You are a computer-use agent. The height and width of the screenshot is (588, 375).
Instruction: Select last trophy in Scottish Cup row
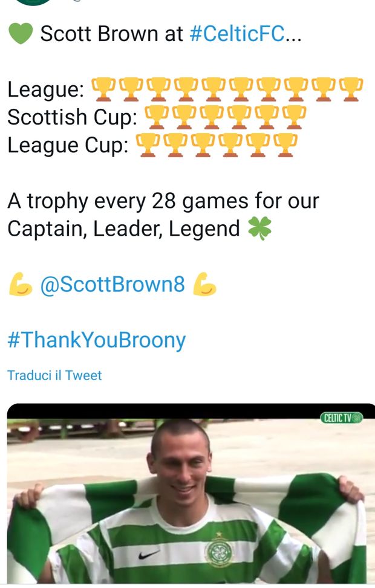click(295, 117)
